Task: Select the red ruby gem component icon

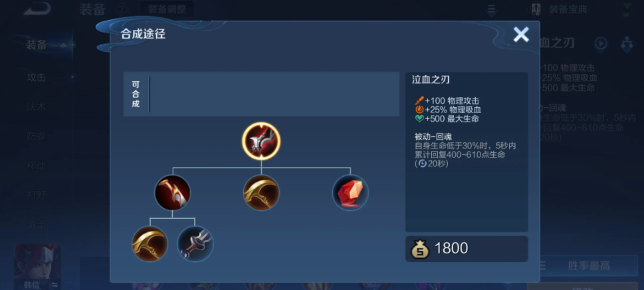Action: 350,193
